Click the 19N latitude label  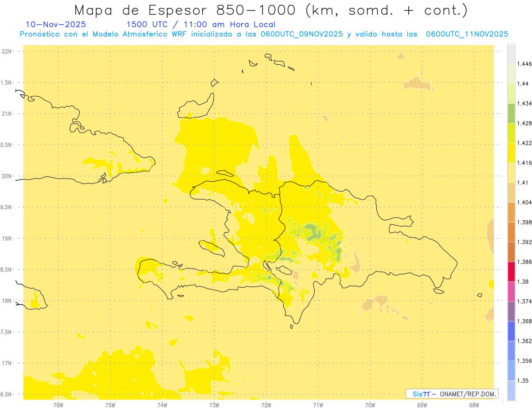click(x=8, y=239)
